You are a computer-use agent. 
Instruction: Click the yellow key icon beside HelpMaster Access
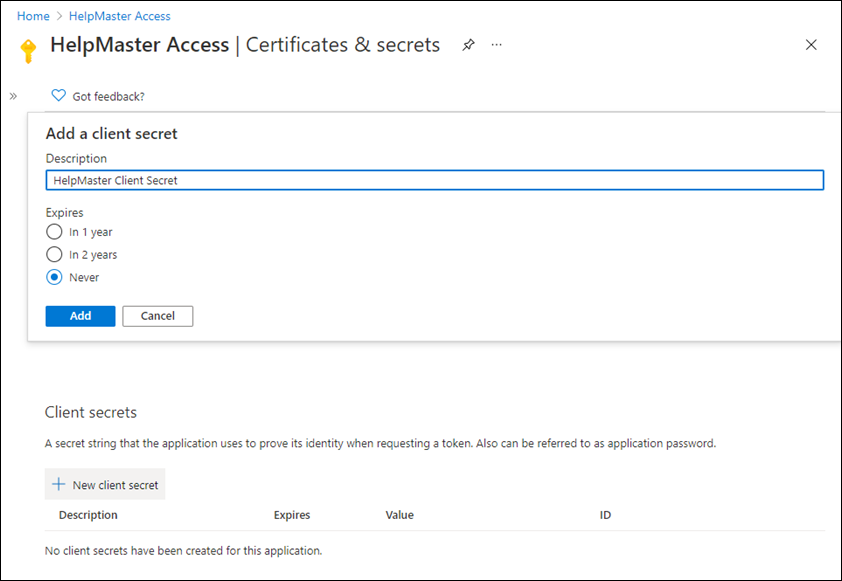coord(28,51)
